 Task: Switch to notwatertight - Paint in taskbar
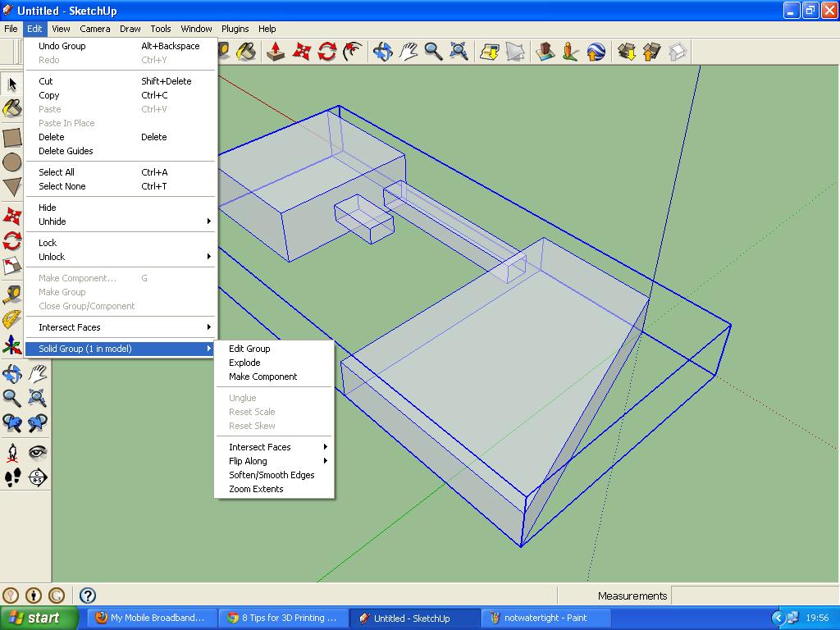point(546,618)
